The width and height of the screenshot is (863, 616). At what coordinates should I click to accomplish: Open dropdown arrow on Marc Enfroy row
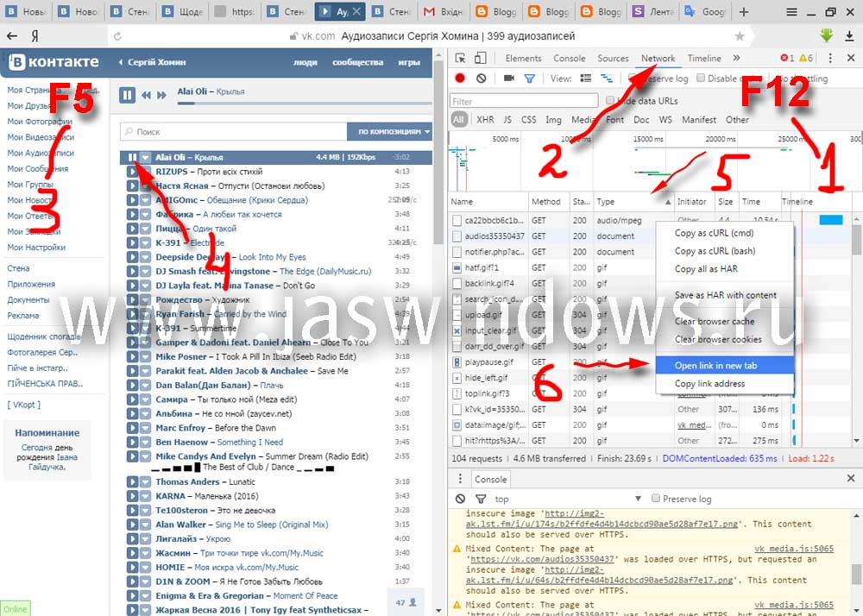coord(145,428)
